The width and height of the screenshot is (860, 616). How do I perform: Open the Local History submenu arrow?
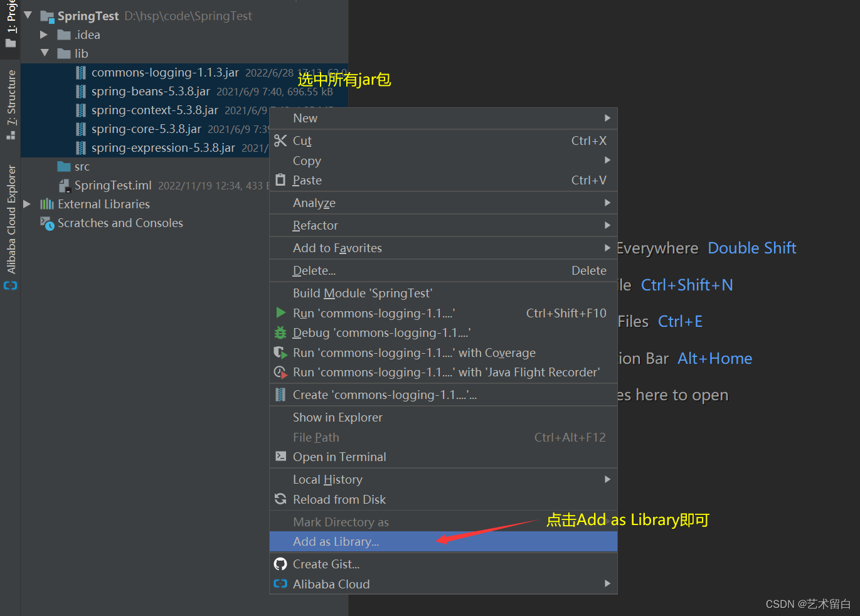607,479
